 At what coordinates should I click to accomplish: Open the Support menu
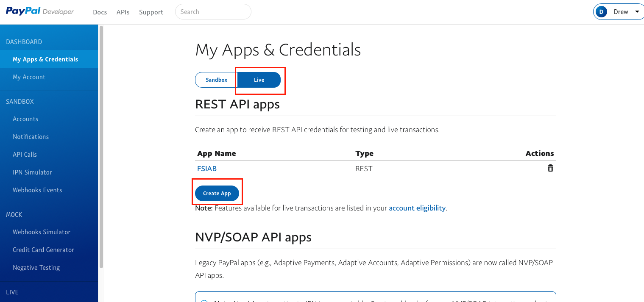[x=151, y=12]
